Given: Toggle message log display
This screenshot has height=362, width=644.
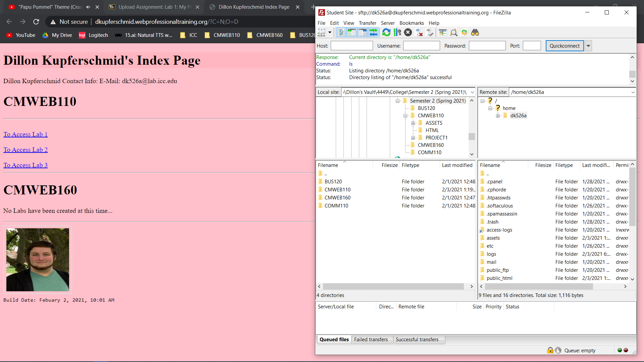Looking at the screenshot, I should [x=341, y=33].
